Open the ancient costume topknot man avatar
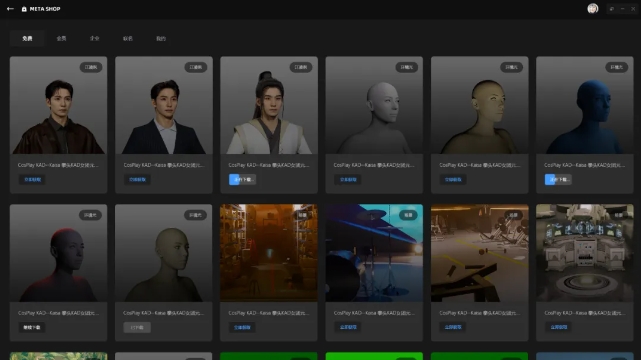 (269, 105)
